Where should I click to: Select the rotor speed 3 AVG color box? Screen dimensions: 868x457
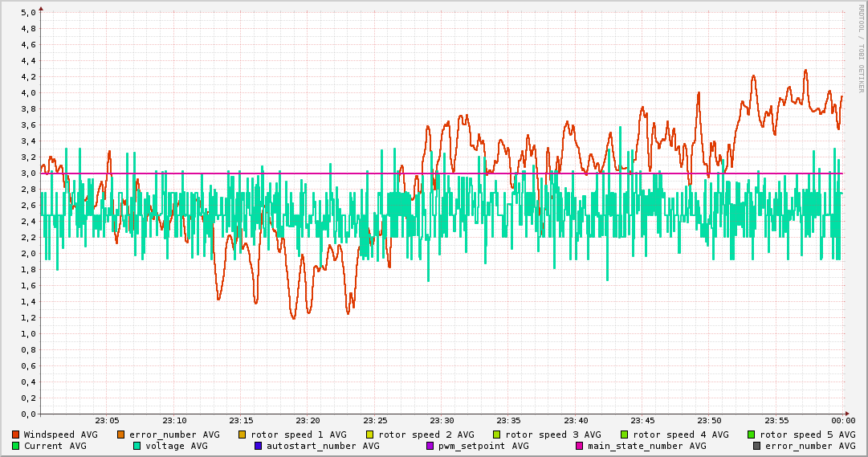point(497,435)
